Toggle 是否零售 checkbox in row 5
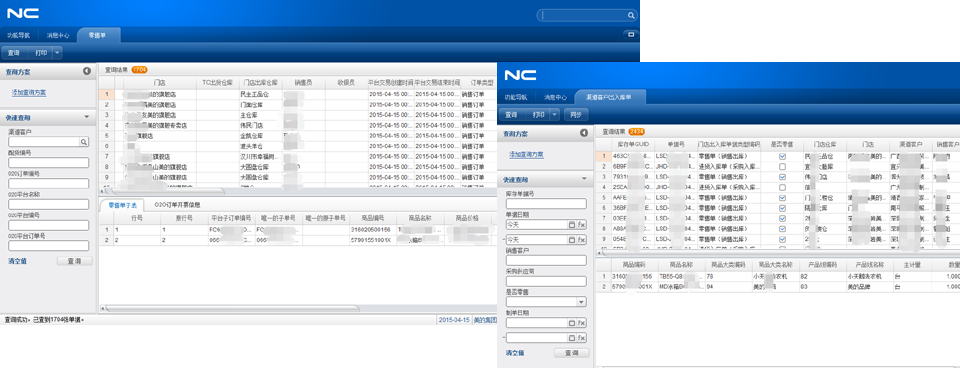Image resolution: width=960 pixels, height=368 pixels. 782,198
